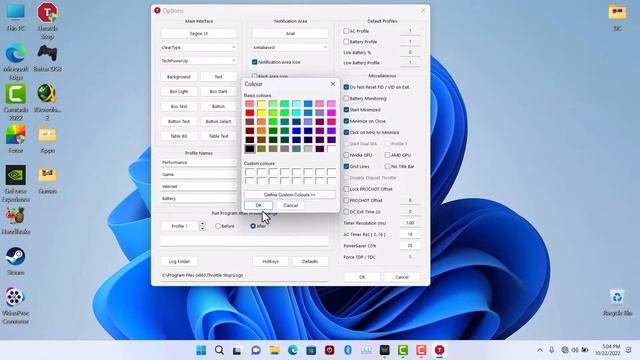Check the AMD GPU box
The image size is (640, 360).
pos(387,155)
